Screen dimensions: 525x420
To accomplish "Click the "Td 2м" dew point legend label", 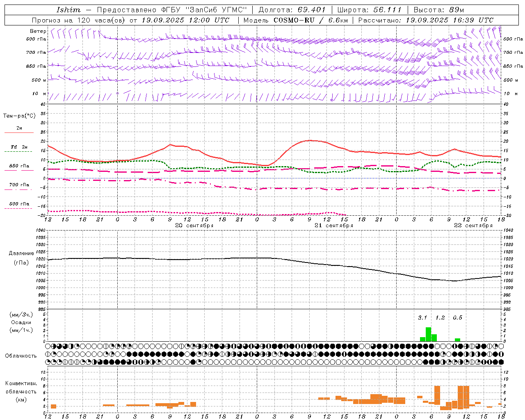I will click(x=19, y=147).
